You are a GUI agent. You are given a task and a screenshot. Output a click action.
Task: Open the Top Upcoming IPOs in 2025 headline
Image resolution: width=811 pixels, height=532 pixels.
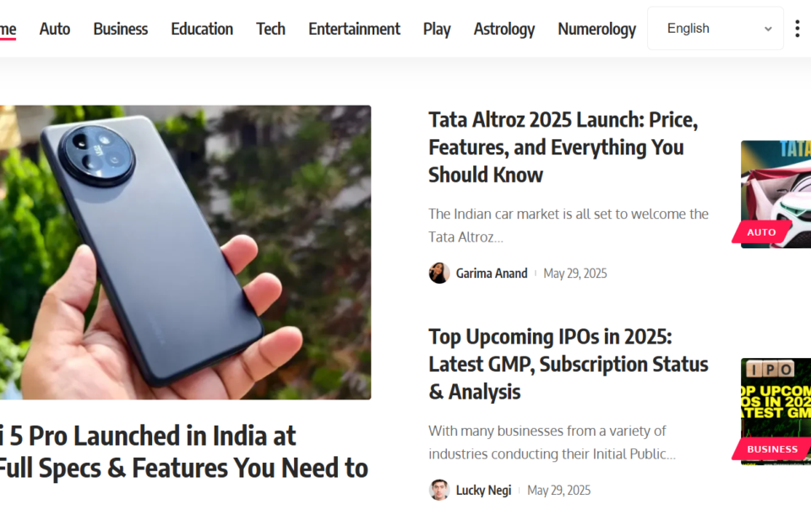click(569, 364)
